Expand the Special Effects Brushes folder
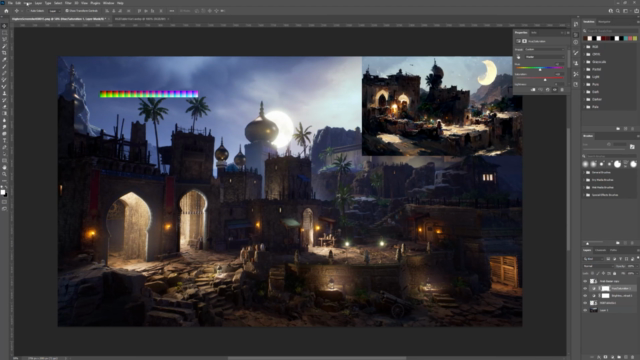Image resolution: width=640 pixels, height=360 pixels. (x=584, y=195)
